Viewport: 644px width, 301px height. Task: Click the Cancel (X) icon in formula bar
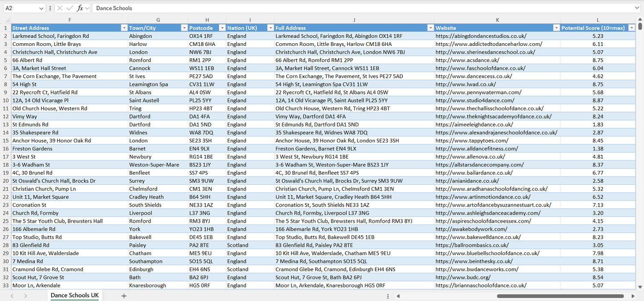(x=60, y=8)
